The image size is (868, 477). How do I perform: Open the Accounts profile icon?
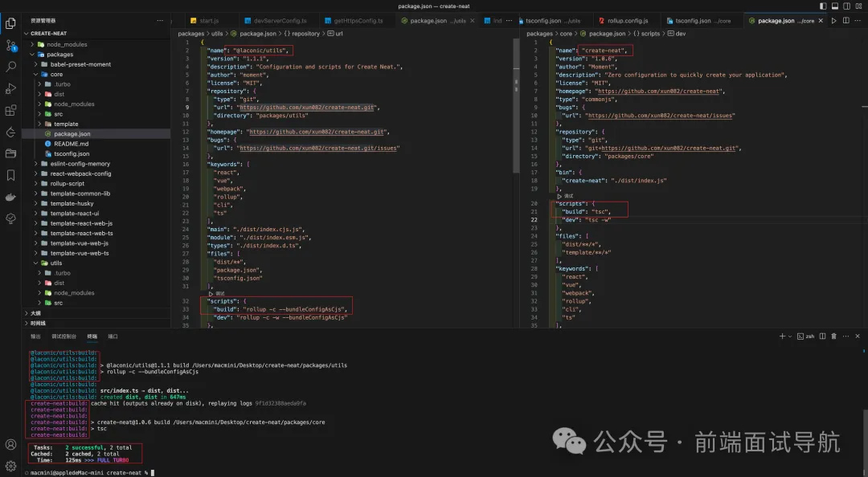coord(10,444)
